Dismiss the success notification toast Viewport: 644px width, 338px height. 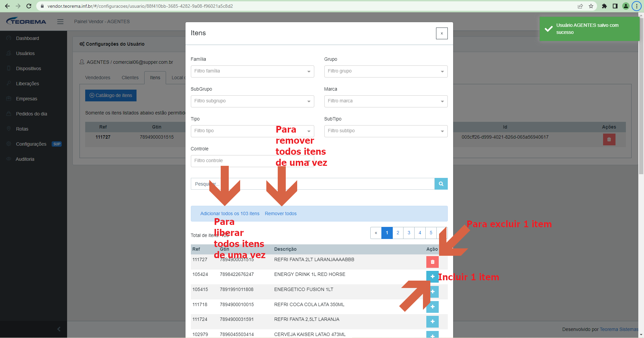(589, 29)
